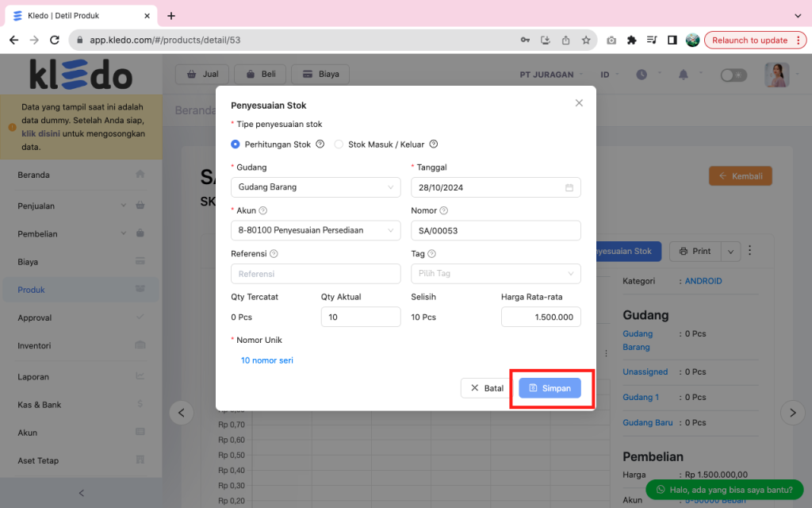Click the clock history icon
The image size is (812, 508).
(642, 75)
